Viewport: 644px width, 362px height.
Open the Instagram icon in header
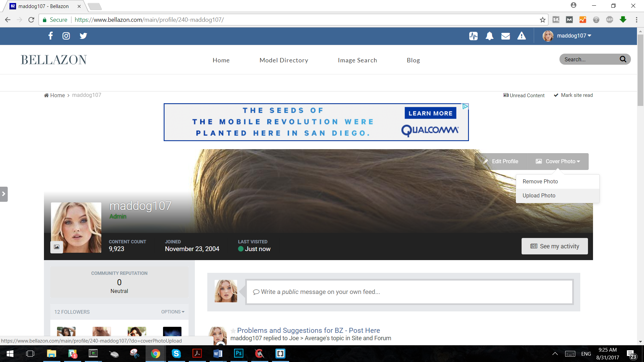coord(66,36)
